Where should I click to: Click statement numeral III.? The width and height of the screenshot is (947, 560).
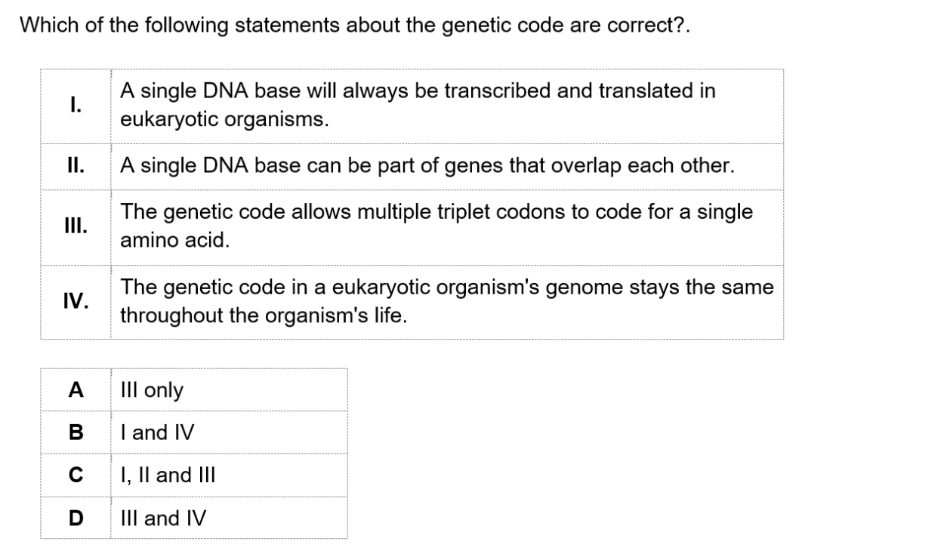click(x=76, y=226)
